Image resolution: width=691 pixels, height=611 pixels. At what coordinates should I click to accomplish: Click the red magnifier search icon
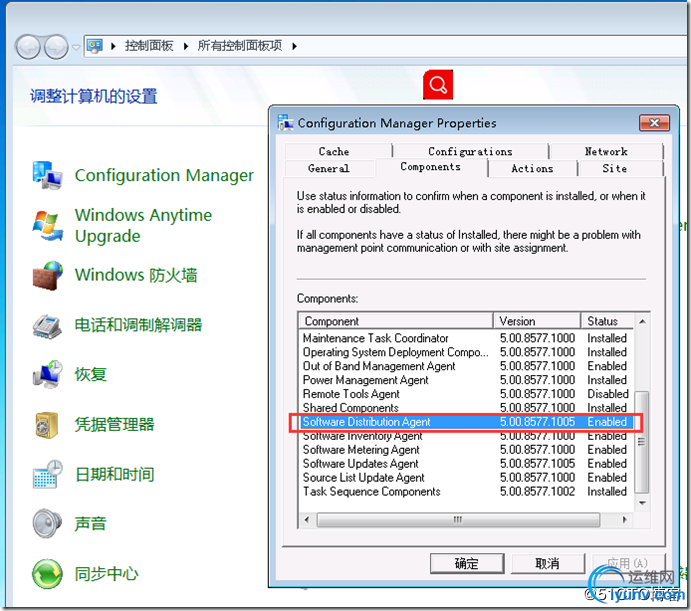point(438,84)
